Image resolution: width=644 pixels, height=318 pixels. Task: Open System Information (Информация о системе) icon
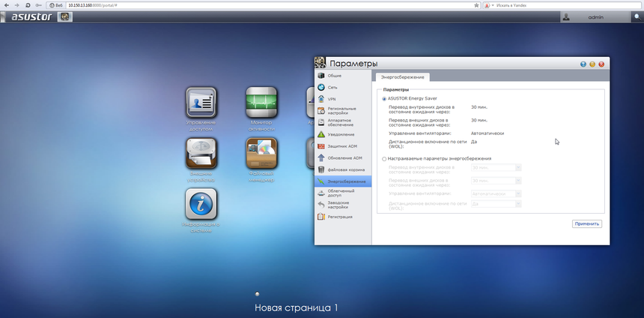pos(201,204)
